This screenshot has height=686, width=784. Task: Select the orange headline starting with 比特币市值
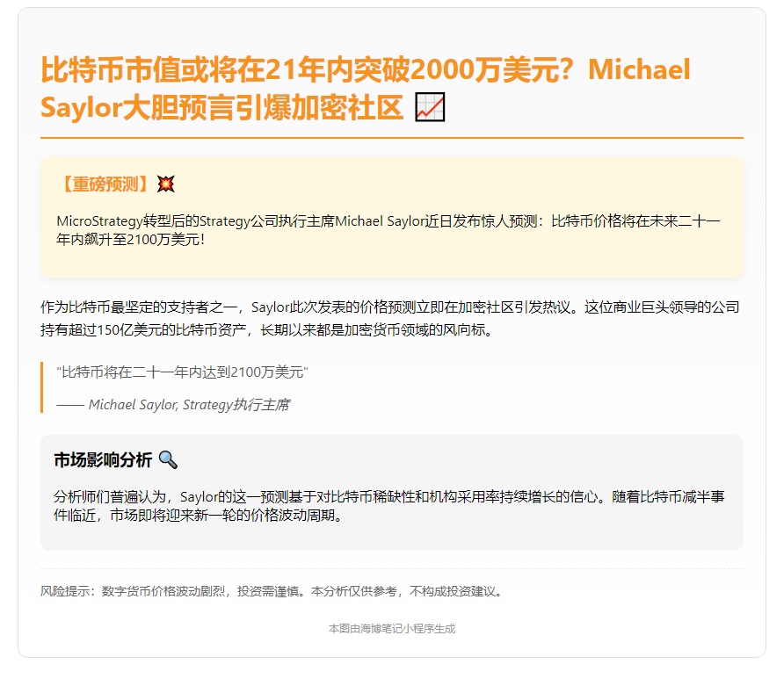[x=367, y=88]
